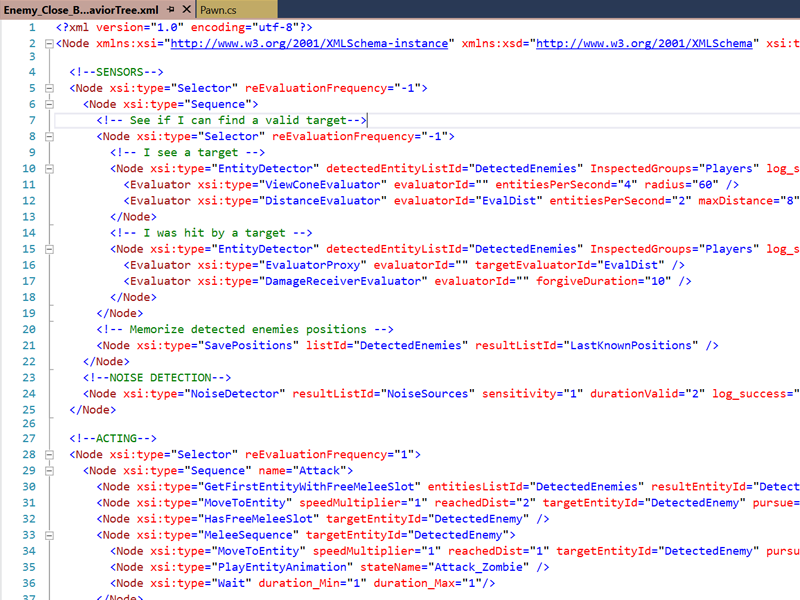Image resolution: width=800 pixels, height=600 pixels.
Task: Click the DamageReceiverEvaluator type value
Action: 343,281
